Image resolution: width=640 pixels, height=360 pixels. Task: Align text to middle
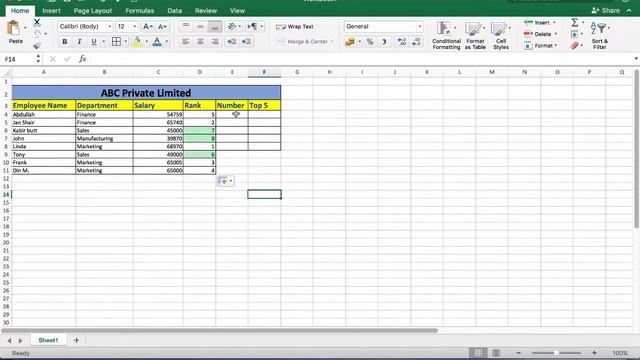pyautogui.click(x=200, y=27)
